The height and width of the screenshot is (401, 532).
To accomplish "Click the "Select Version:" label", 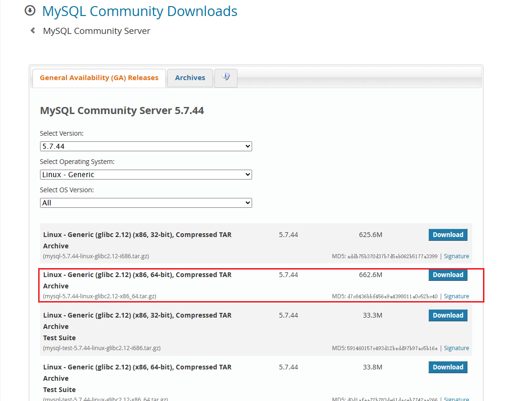I will pyautogui.click(x=61, y=133).
